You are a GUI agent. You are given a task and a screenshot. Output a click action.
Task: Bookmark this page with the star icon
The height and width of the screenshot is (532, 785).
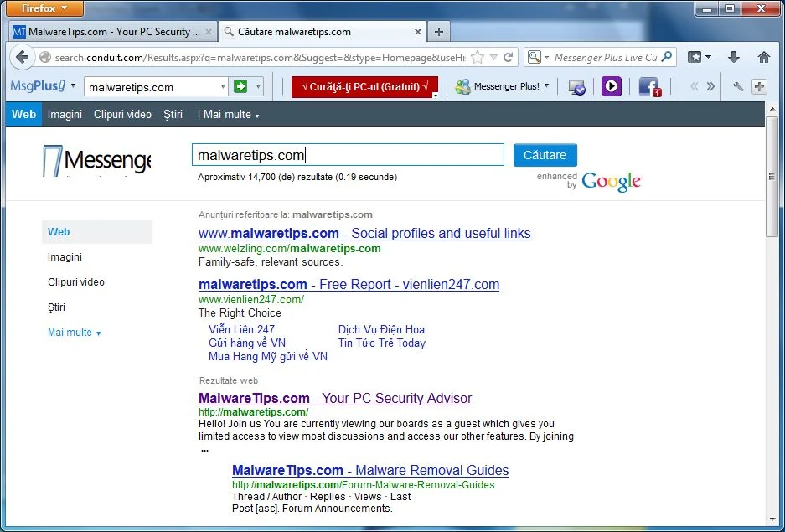[x=478, y=58]
